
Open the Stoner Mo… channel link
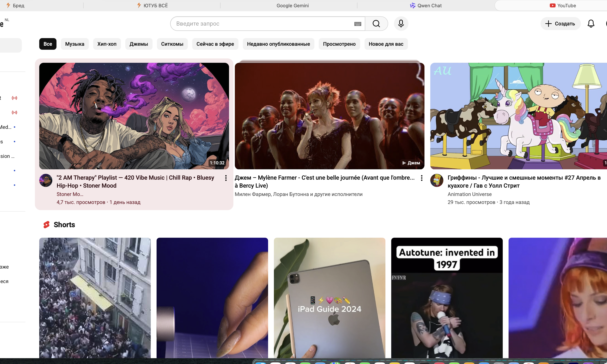[x=70, y=194]
